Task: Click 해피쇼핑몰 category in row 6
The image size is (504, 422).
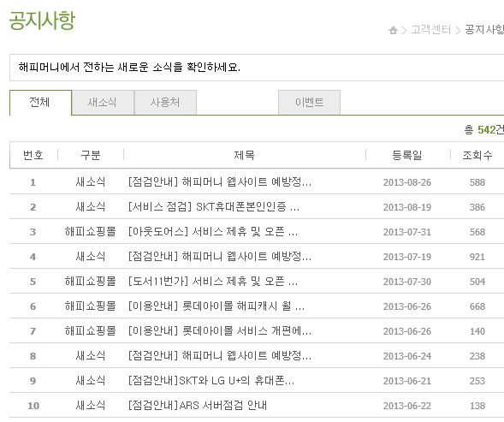Action: (91, 306)
